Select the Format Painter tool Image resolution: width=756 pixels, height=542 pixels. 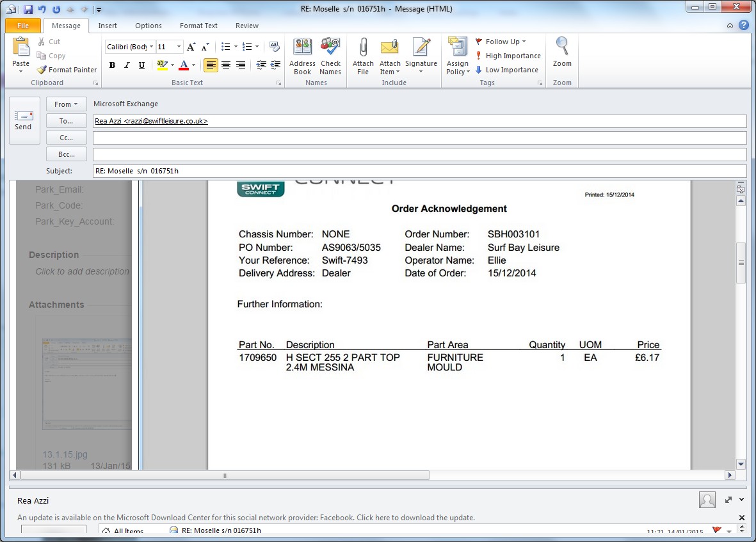point(67,70)
